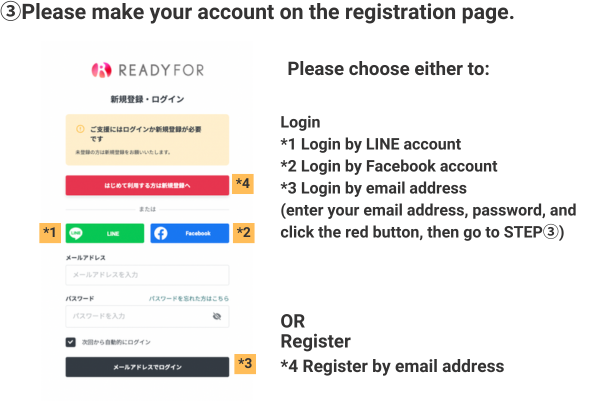Log in with the blue Facebook button
This screenshot has width=600, height=414.
point(189,233)
